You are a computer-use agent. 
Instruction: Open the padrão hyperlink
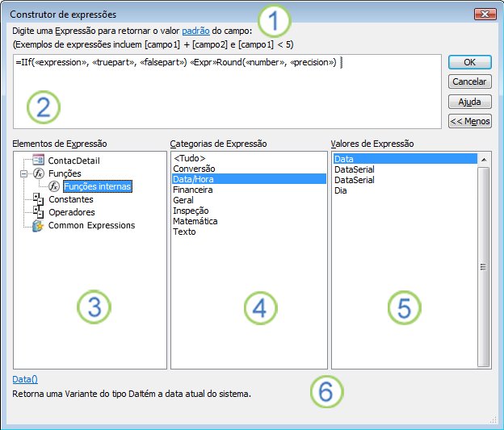[x=195, y=31]
